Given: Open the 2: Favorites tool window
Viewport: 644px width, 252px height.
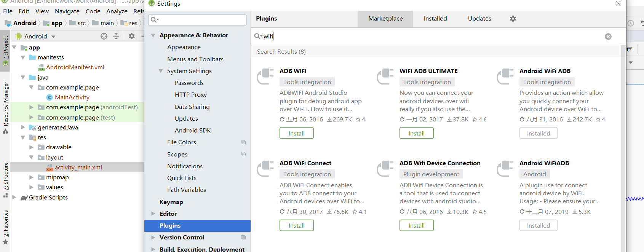Looking at the screenshot, I should (5, 227).
